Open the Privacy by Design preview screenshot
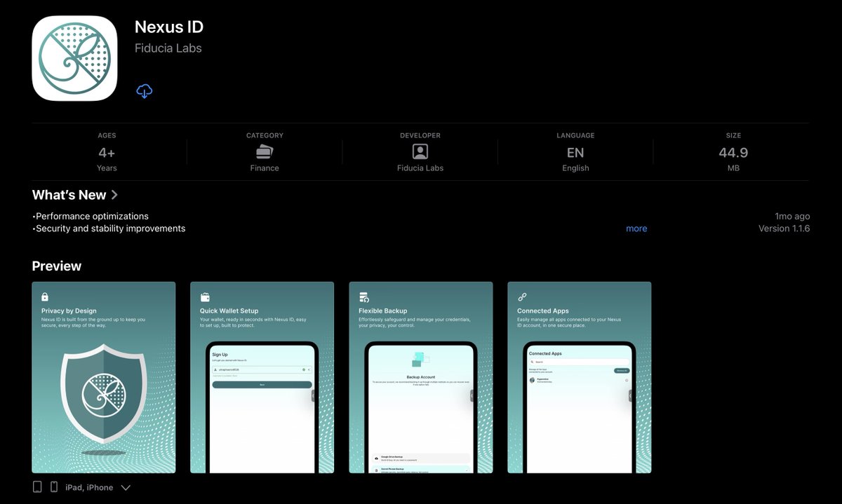The image size is (842, 504). (104, 377)
